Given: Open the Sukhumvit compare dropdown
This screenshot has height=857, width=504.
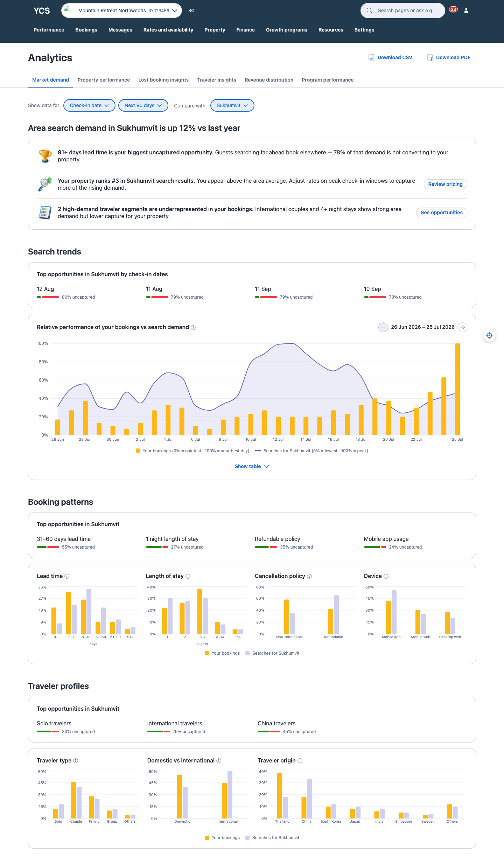Looking at the screenshot, I should [x=232, y=105].
